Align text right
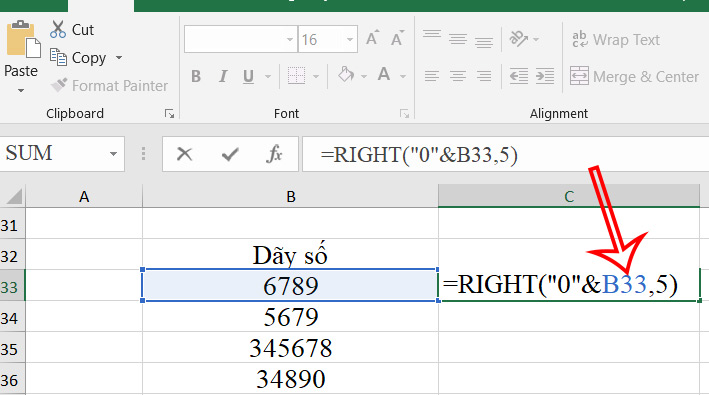 [x=484, y=76]
